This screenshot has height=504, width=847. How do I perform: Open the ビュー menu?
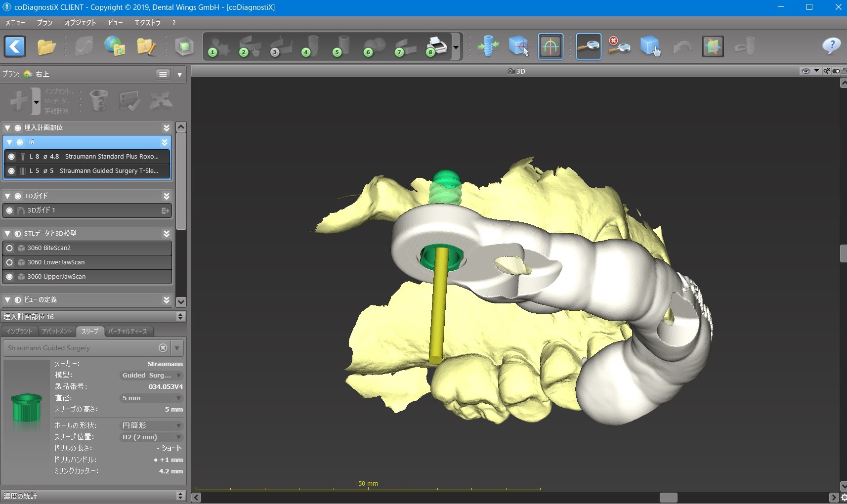point(115,23)
